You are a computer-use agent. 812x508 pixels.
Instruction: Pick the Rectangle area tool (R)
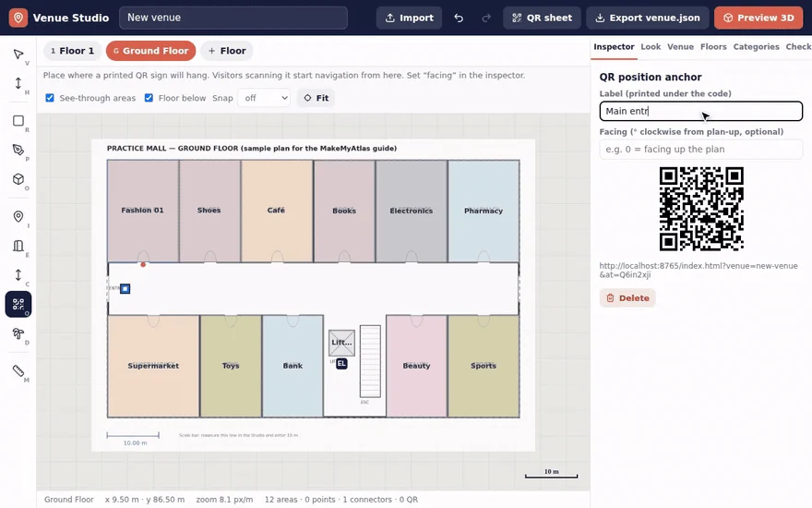18,121
